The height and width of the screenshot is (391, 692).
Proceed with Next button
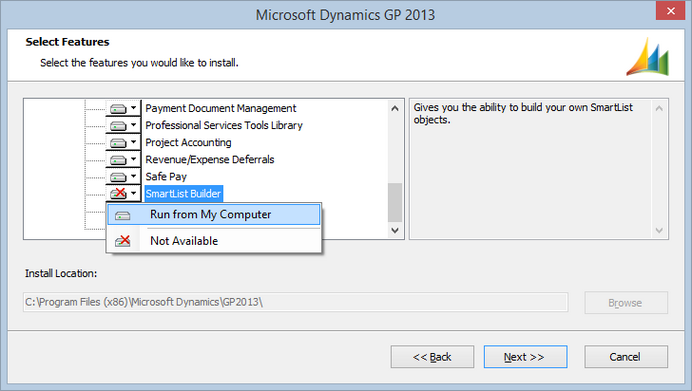coord(525,357)
